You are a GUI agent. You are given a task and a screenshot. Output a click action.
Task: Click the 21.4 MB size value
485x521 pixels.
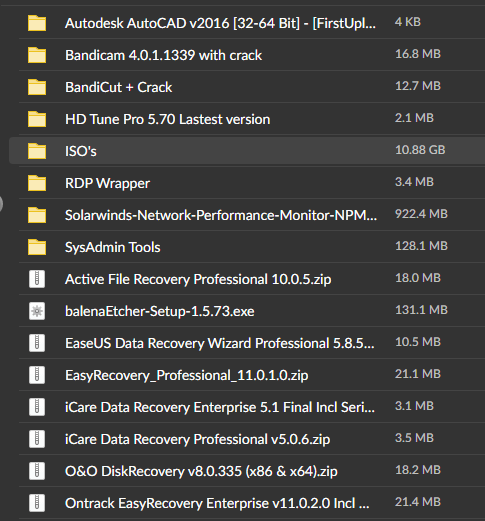coord(418,502)
